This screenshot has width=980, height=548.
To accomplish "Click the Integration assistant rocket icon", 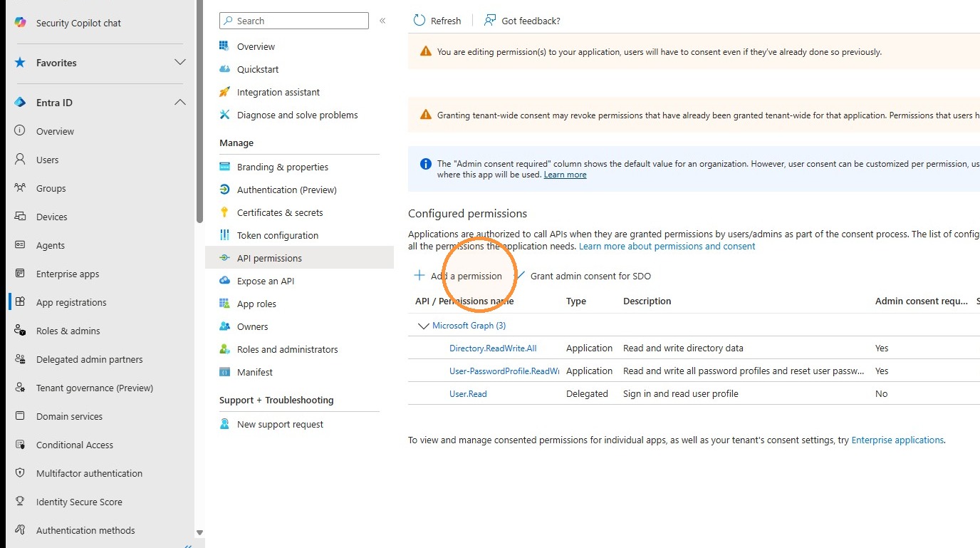I will (x=225, y=92).
